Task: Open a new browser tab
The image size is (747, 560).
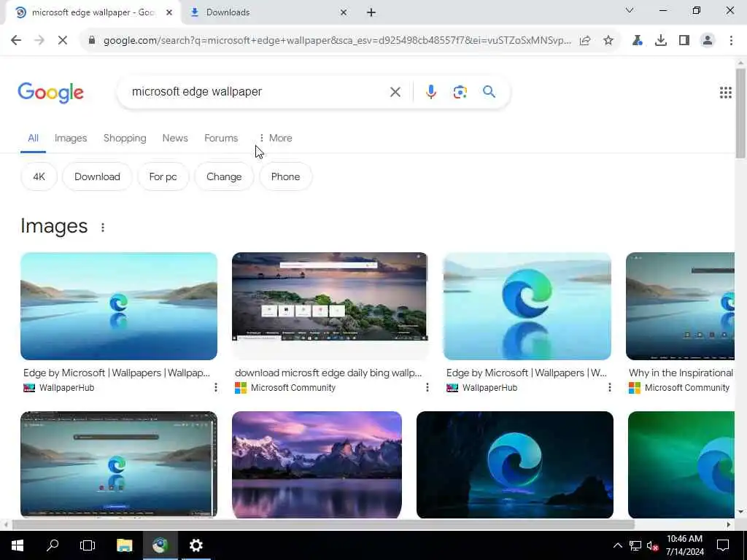Action: 371,12
